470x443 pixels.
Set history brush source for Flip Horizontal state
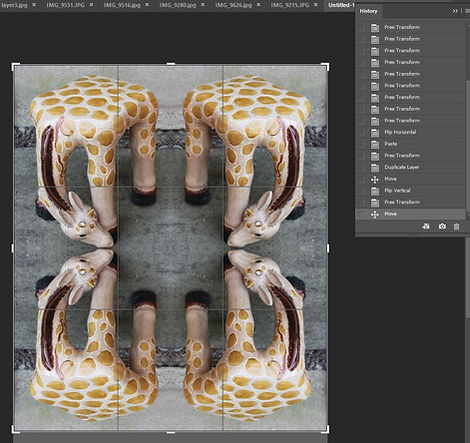pos(362,132)
